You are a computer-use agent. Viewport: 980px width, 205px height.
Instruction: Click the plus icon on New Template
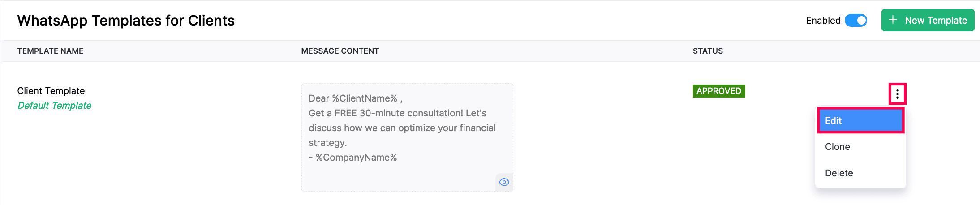(893, 20)
